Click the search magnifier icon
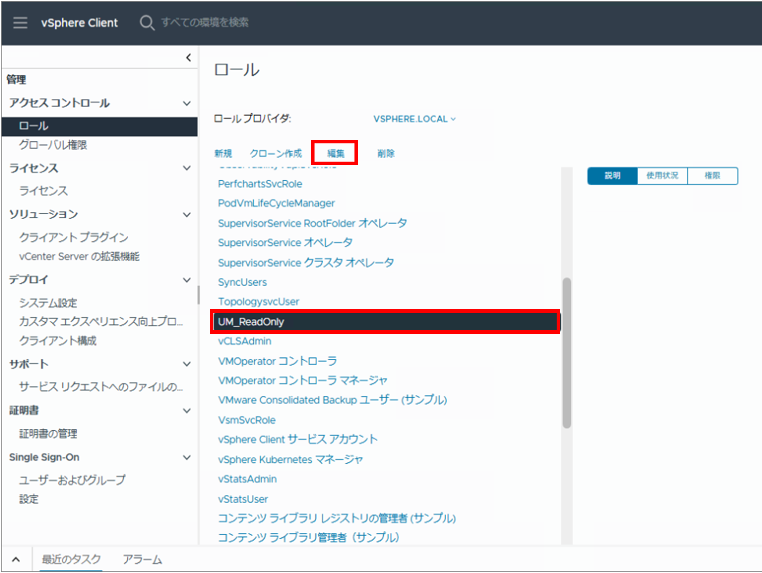Image resolution: width=762 pixels, height=573 pixels. (147, 22)
